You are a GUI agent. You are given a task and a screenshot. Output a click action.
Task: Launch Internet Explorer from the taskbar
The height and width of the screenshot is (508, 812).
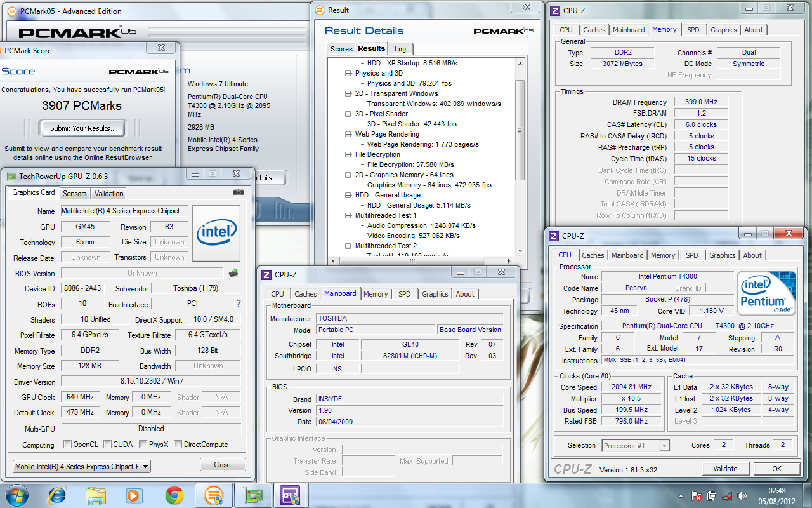tap(58, 495)
